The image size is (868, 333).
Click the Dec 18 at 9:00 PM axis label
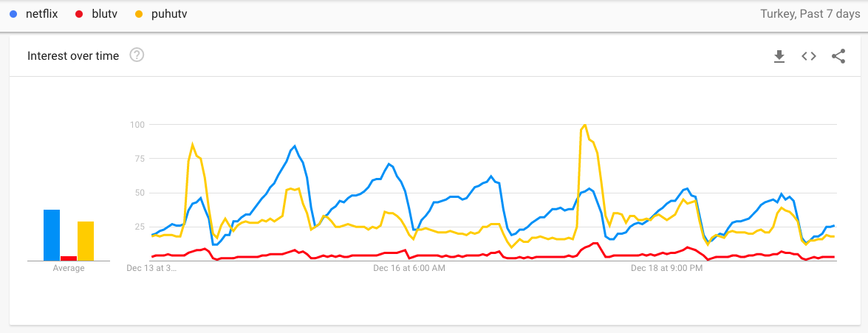[x=667, y=269]
